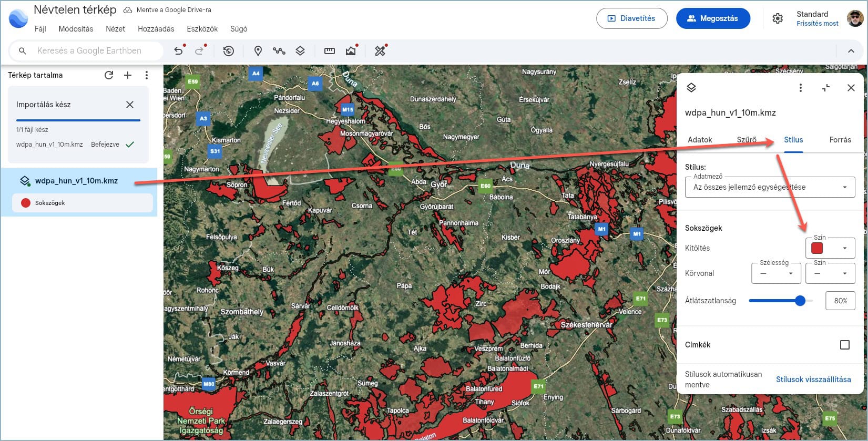Click the undo arrow icon
This screenshot has width=868, height=441.
(x=178, y=51)
